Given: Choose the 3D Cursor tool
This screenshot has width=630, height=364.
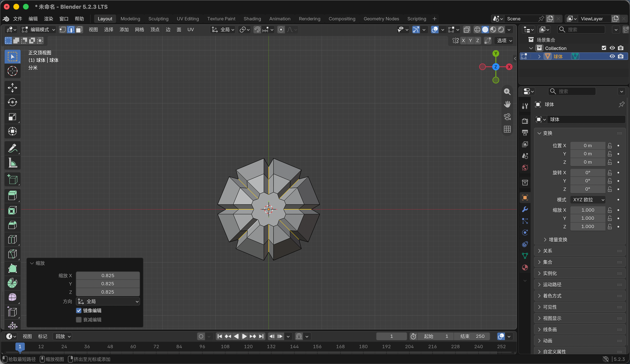Looking at the screenshot, I should (12, 71).
